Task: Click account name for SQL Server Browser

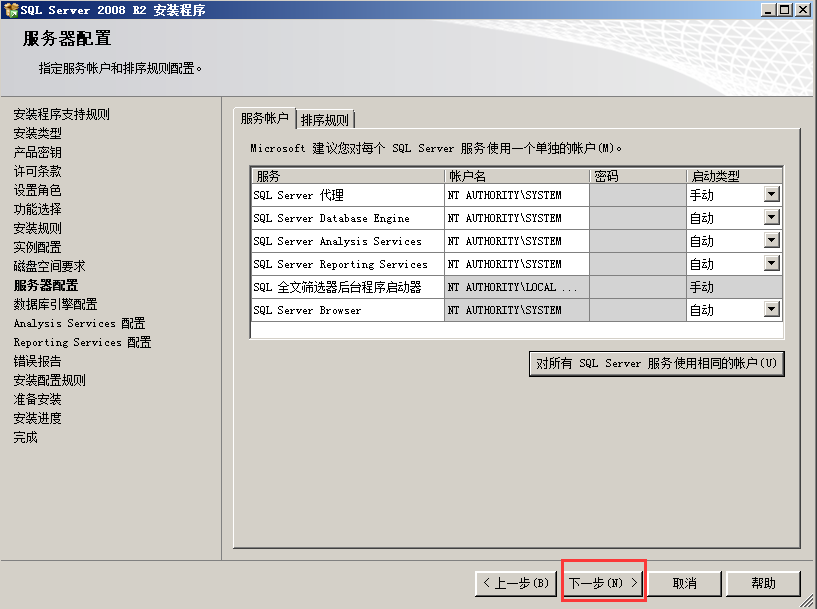Action: point(517,309)
